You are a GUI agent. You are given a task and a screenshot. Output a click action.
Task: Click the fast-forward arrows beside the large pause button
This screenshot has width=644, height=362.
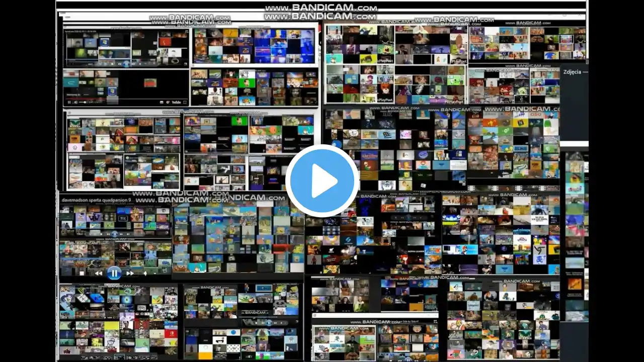pyautogui.click(x=130, y=274)
